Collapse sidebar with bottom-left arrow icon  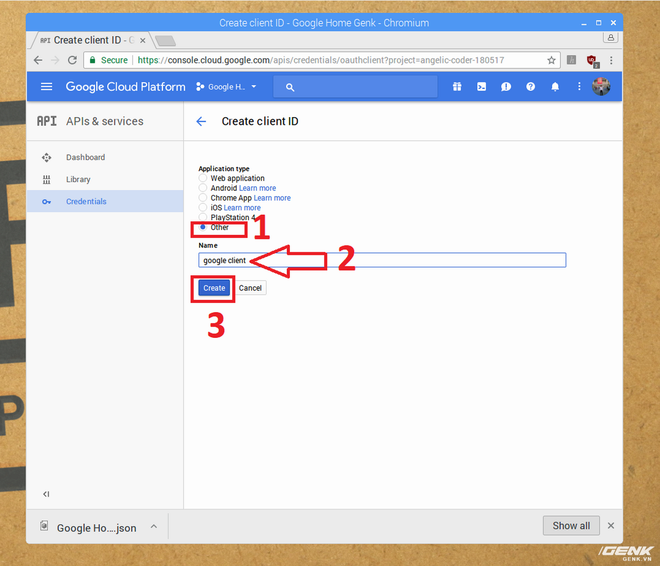(x=46, y=494)
